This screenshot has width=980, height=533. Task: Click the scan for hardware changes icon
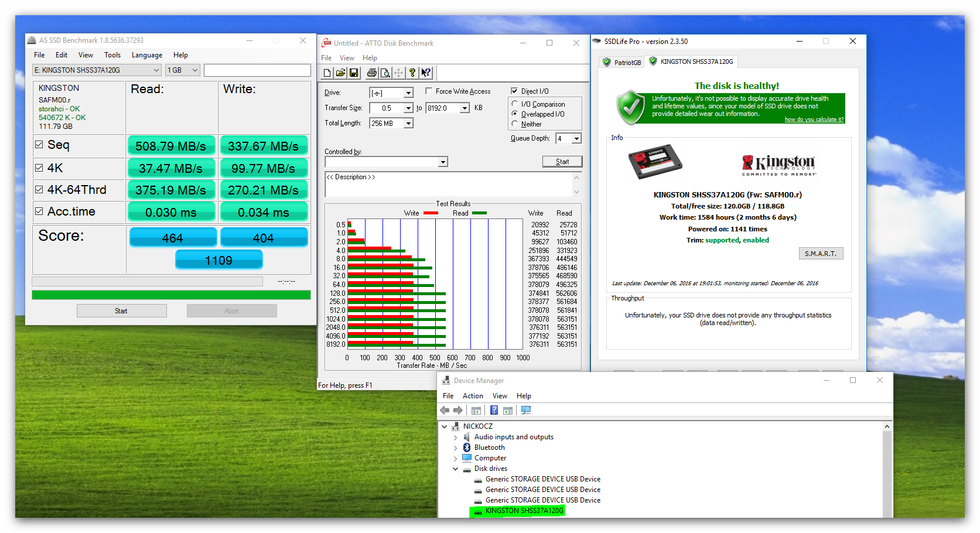(x=526, y=411)
